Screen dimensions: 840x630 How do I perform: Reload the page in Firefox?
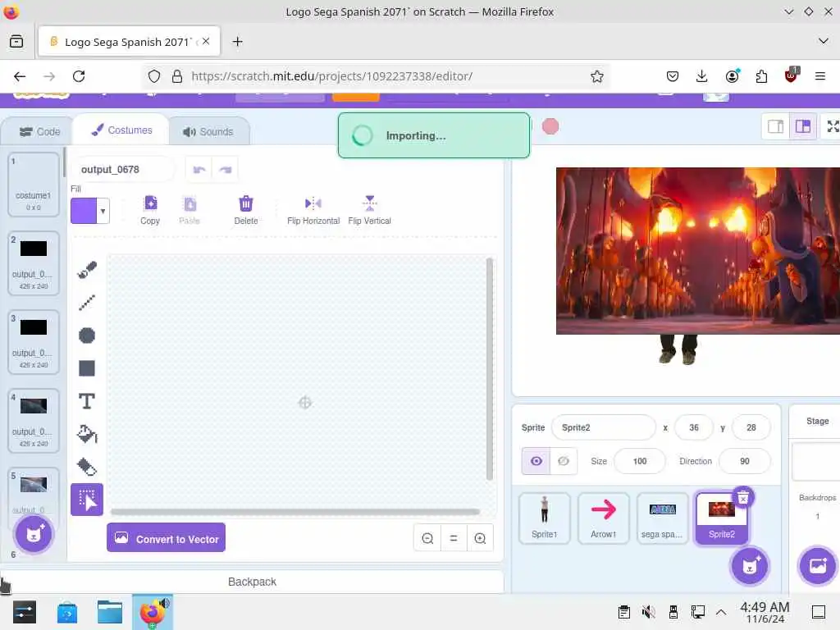(79, 76)
